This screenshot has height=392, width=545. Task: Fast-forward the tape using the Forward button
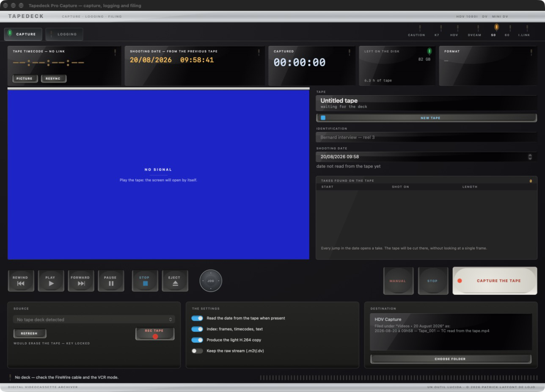[81, 281]
